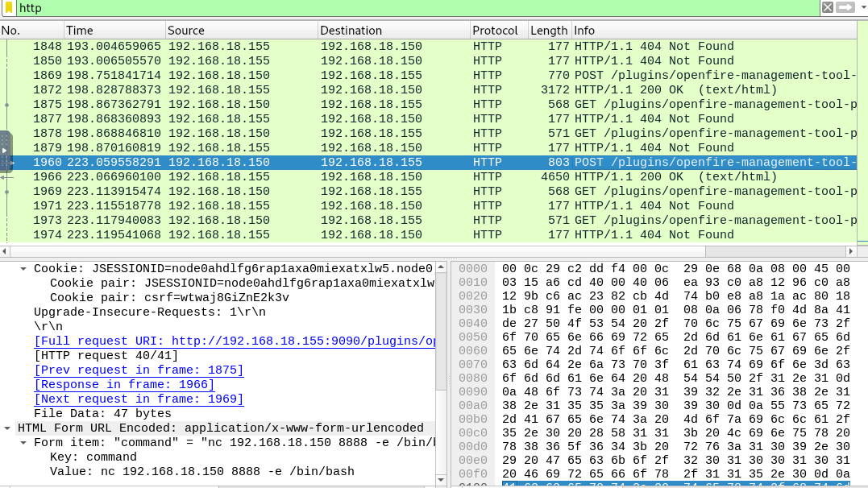Sort by Info column header
Viewport: 868px width, 488px height.
coord(714,31)
